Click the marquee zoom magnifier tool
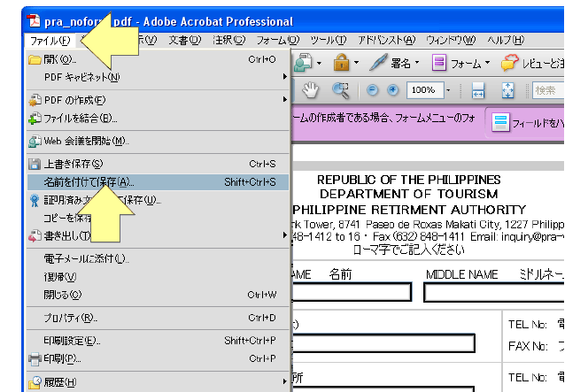 [340, 90]
